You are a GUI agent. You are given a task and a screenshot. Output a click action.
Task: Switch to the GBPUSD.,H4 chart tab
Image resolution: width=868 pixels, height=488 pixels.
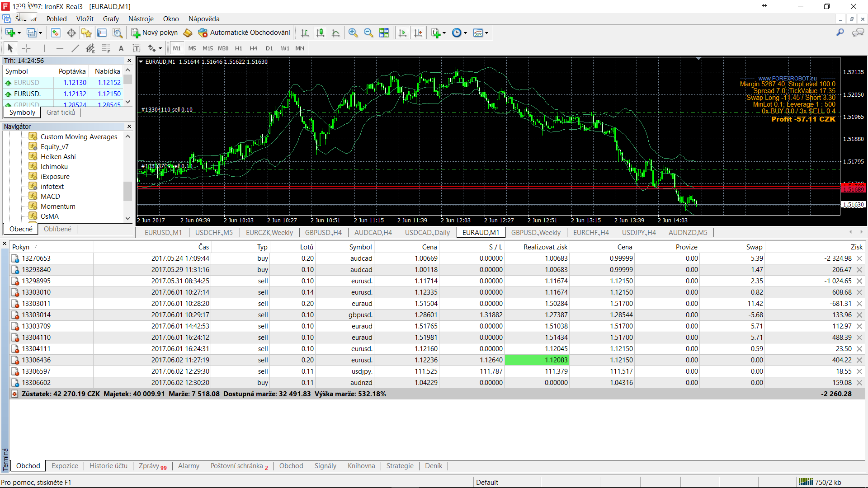pyautogui.click(x=323, y=233)
